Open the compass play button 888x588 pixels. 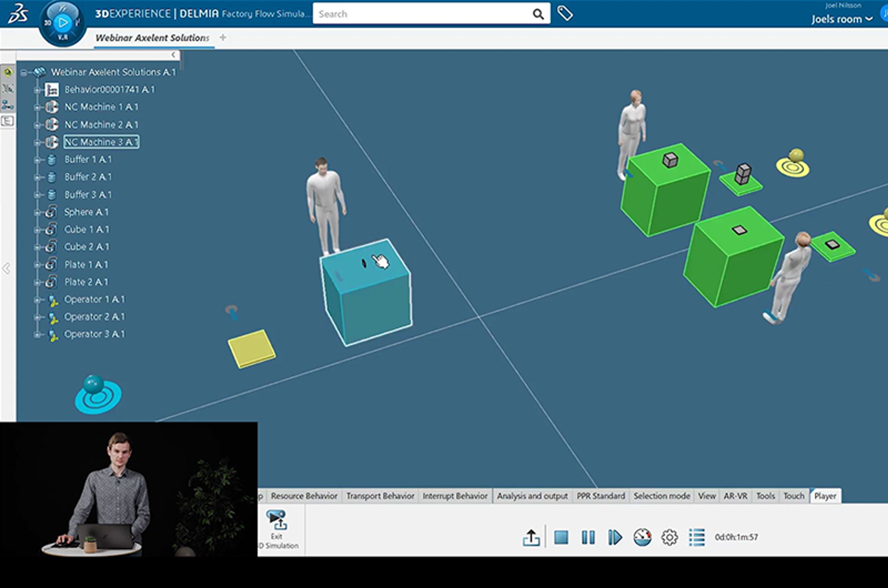(x=63, y=23)
